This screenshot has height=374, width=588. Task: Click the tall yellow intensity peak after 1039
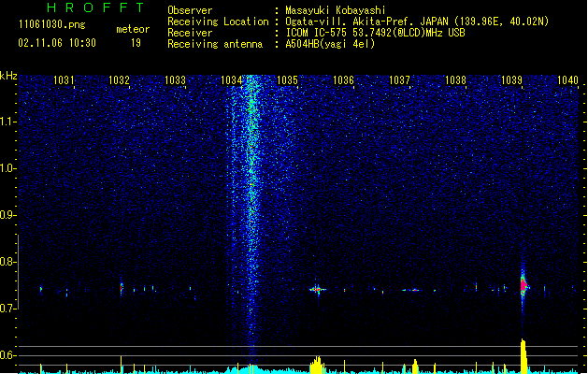click(523, 356)
